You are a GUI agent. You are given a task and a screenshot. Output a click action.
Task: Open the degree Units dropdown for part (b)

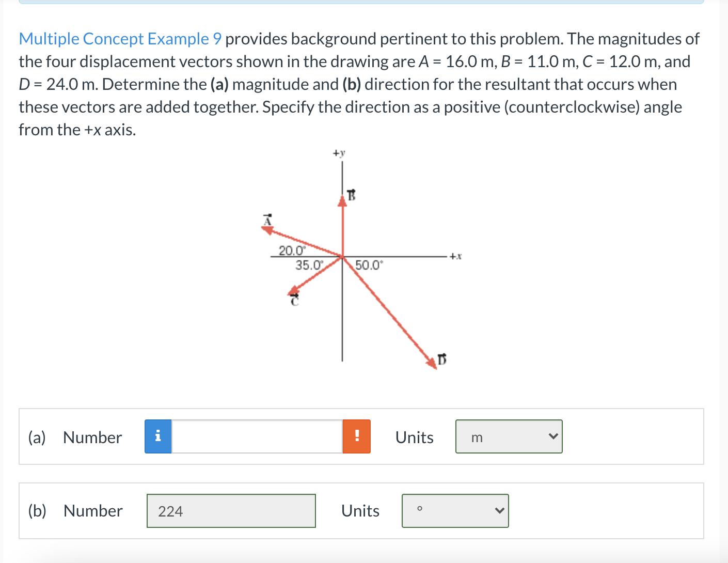pos(454,510)
